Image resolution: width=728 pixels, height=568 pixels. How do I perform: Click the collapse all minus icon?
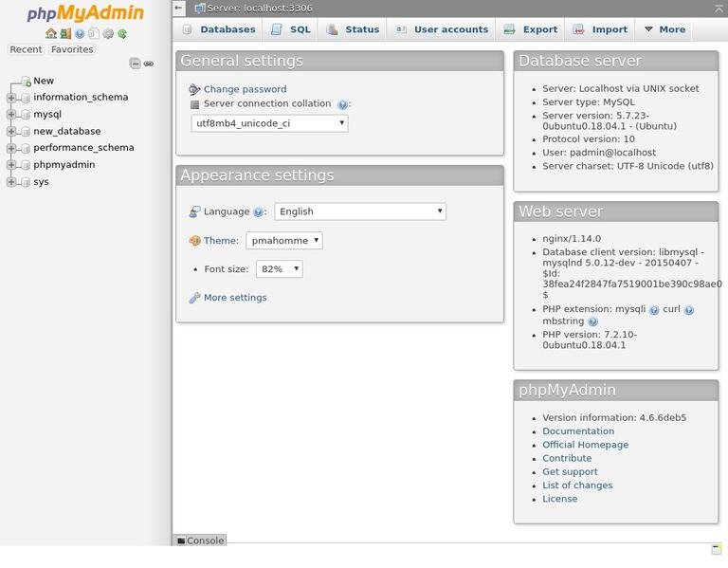coord(135,64)
